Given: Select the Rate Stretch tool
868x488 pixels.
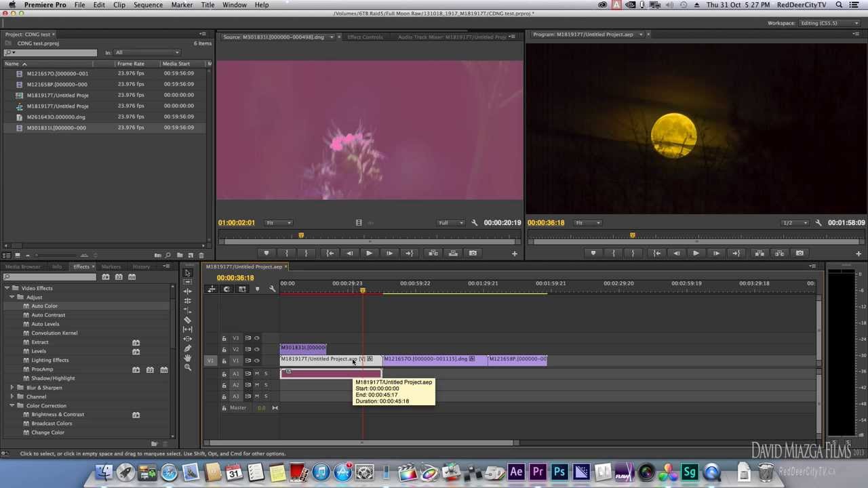Looking at the screenshot, I should point(188,310).
